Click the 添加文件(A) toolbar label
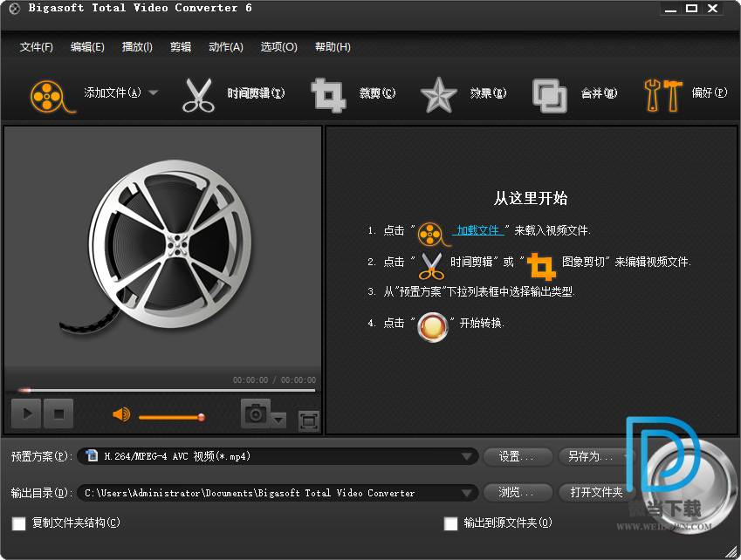This screenshot has height=560, width=741. point(113,92)
